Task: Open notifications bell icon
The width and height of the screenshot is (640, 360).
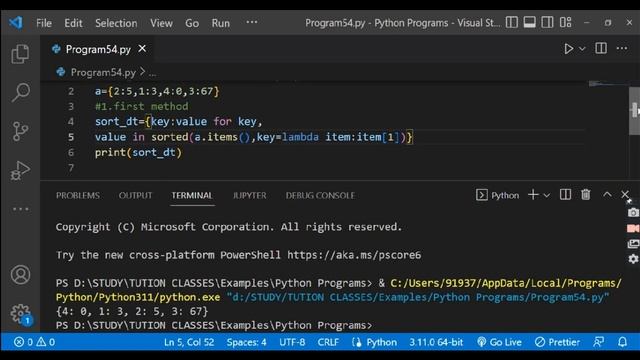Action: coord(622,342)
